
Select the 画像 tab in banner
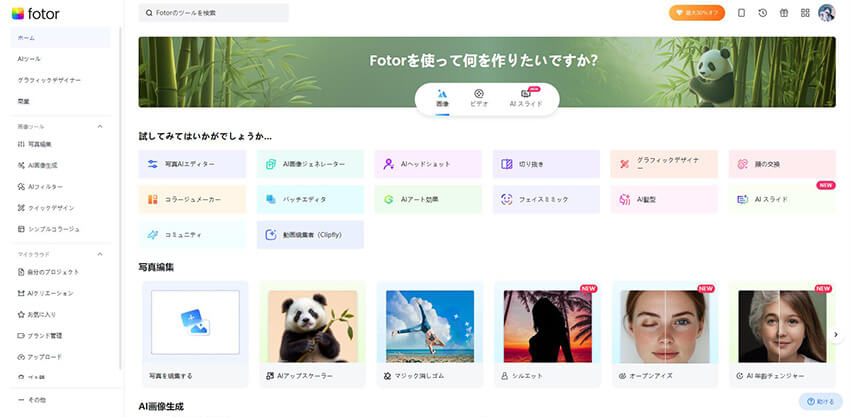442,98
